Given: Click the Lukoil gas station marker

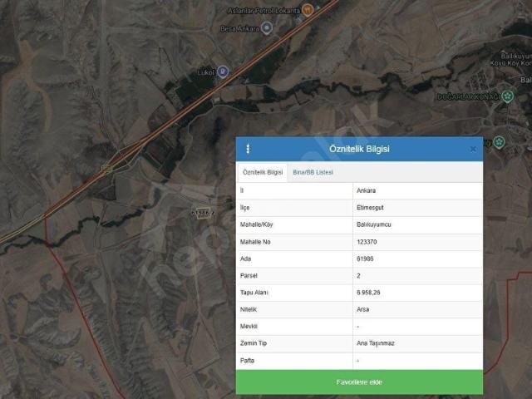Looking at the screenshot, I should click(223, 71).
